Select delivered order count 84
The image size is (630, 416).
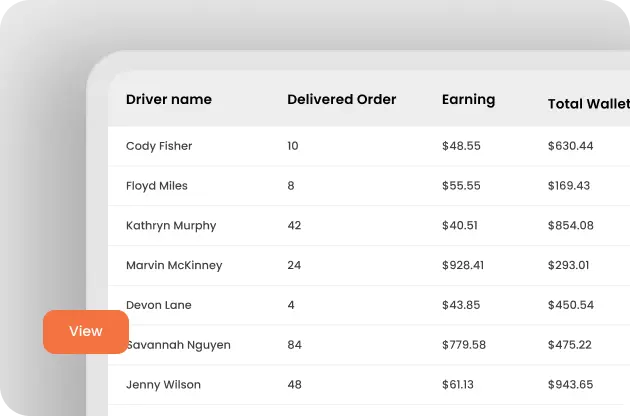(295, 345)
